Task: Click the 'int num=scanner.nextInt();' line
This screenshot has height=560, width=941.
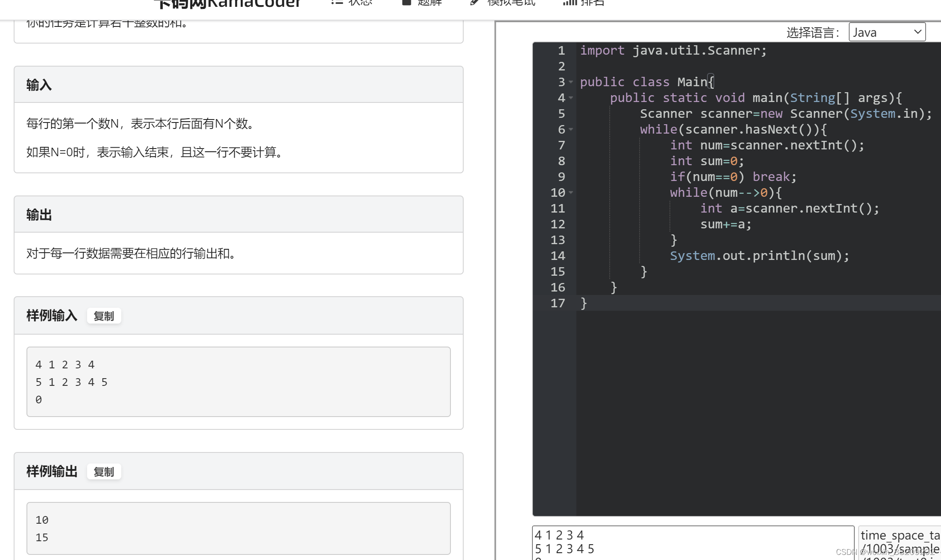Action: (x=767, y=145)
